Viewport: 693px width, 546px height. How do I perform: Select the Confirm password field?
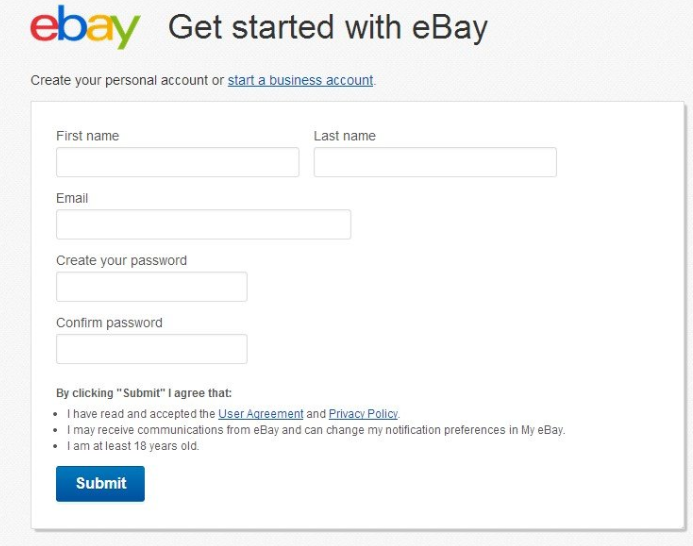(x=152, y=349)
